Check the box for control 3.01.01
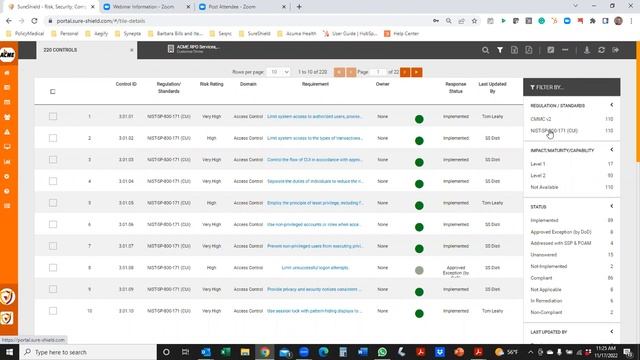This screenshot has height=360, width=640. (x=53, y=116)
